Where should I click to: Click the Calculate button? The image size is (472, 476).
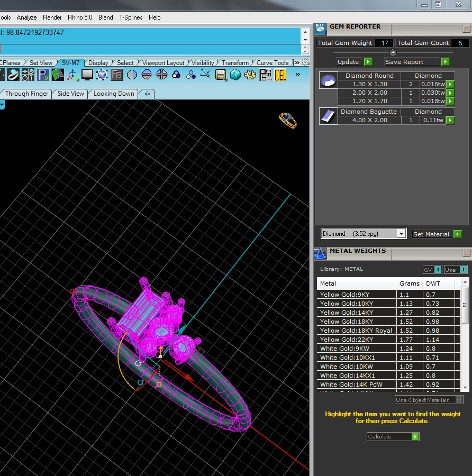click(x=393, y=436)
